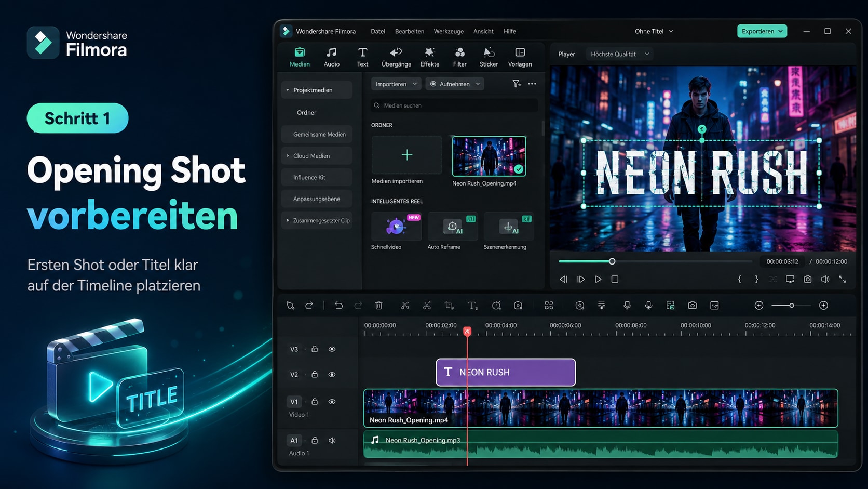Screen dimensions: 868x489
Task: Open the Werkzeuge menu
Action: [449, 31]
